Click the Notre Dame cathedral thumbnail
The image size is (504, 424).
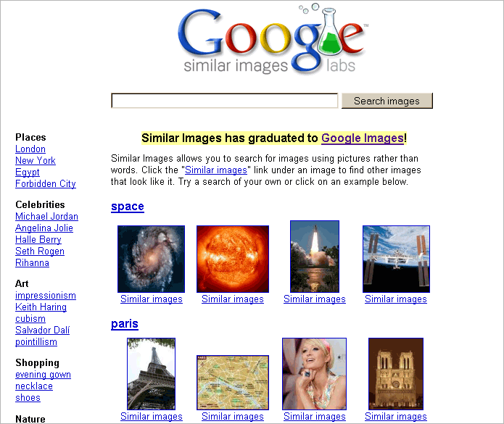pos(396,374)
